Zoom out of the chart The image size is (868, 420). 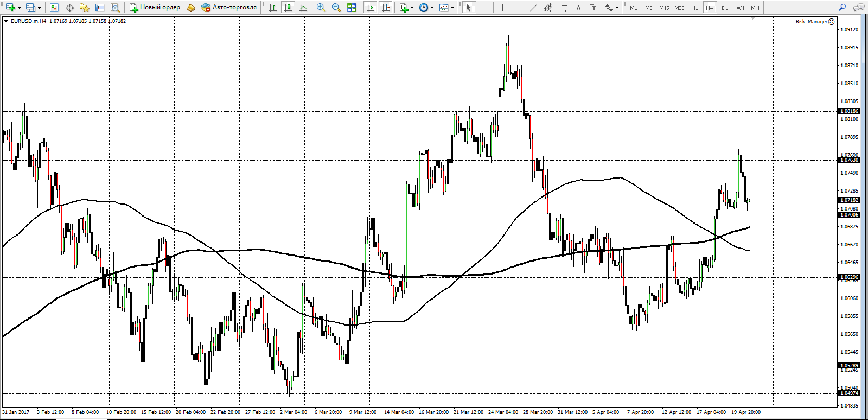click(x=336, y=8)
